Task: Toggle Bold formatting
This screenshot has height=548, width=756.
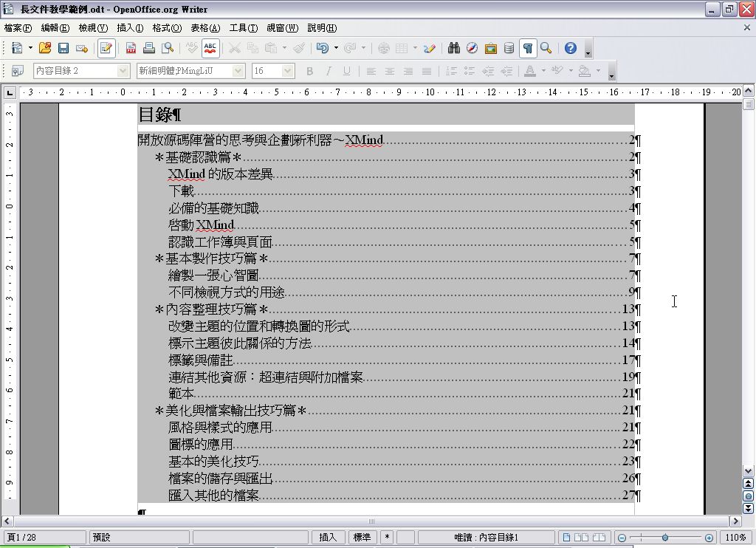Action: click(309, 71)
